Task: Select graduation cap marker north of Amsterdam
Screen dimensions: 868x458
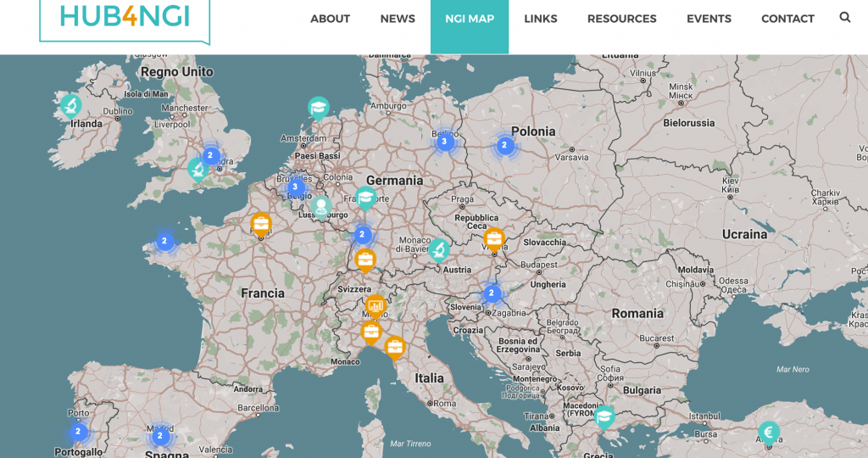Action: [x=319, y=109]
